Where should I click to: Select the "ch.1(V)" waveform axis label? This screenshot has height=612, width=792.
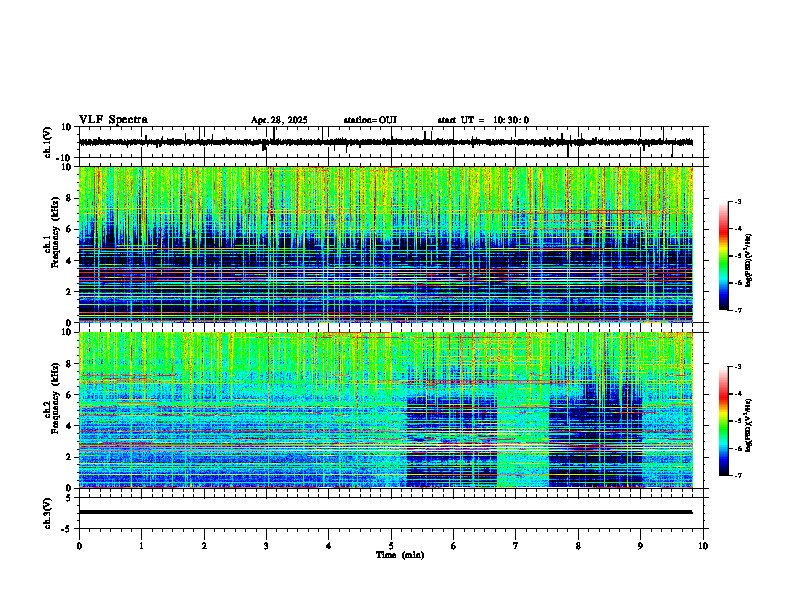tap(48, 142)
